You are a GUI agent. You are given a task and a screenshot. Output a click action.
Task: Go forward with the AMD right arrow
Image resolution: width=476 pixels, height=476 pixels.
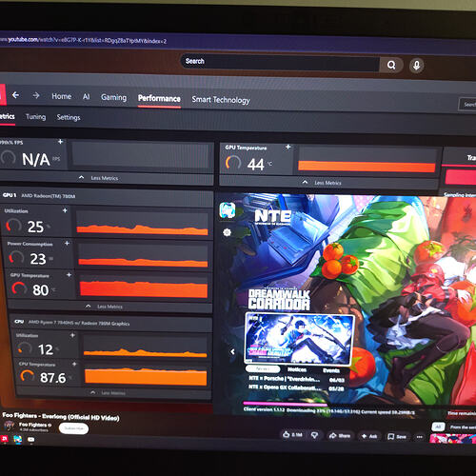pos(36,95)
